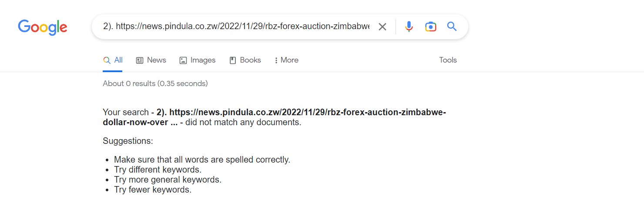
Task: Click 'Try fewer keywords' suggestion
Action: point(152,190)
